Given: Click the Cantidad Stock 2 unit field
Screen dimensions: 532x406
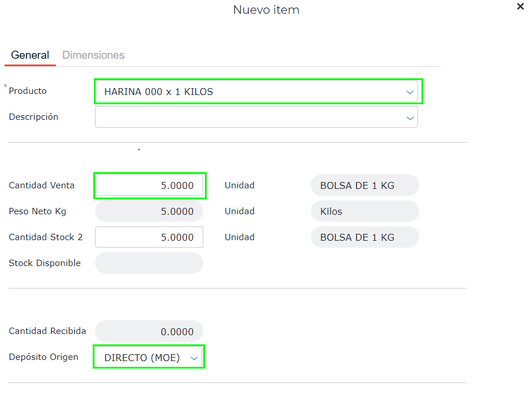Looking at the screenshot, I should [x=364, y=237].
